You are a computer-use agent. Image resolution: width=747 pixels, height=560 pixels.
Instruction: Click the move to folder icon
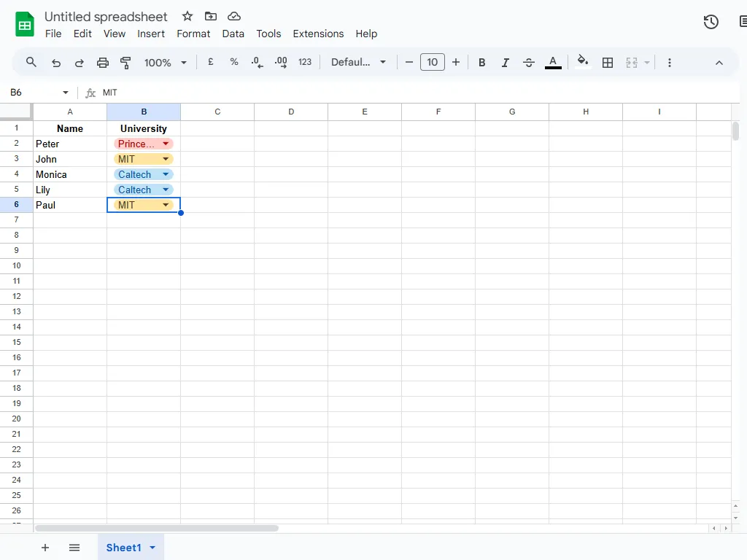click(211, 17)
